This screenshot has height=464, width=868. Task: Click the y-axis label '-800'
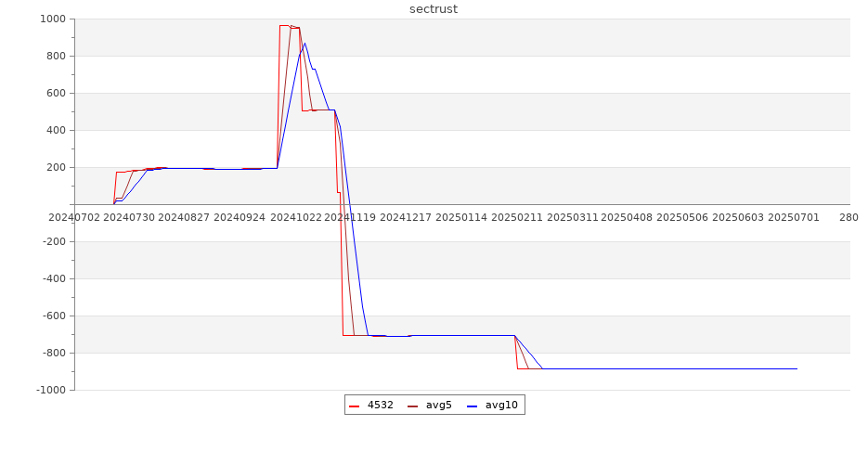pyautogui.click(x=54, y=353)
